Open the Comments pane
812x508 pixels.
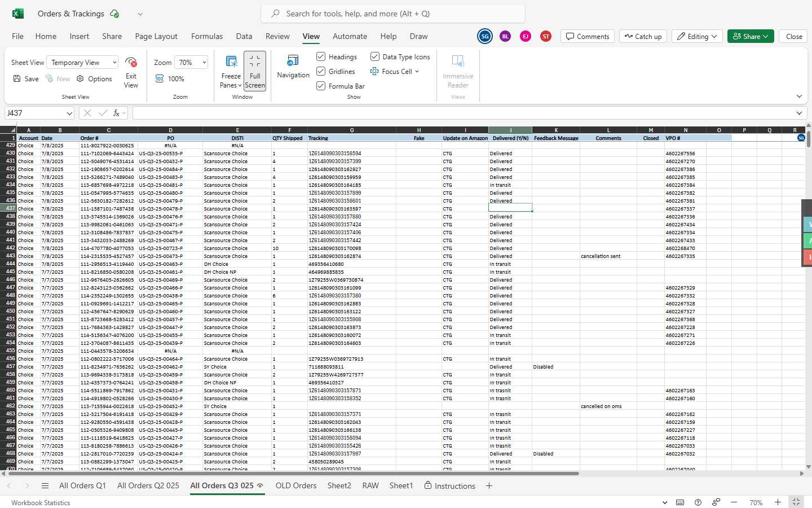(x=588, y=36)
